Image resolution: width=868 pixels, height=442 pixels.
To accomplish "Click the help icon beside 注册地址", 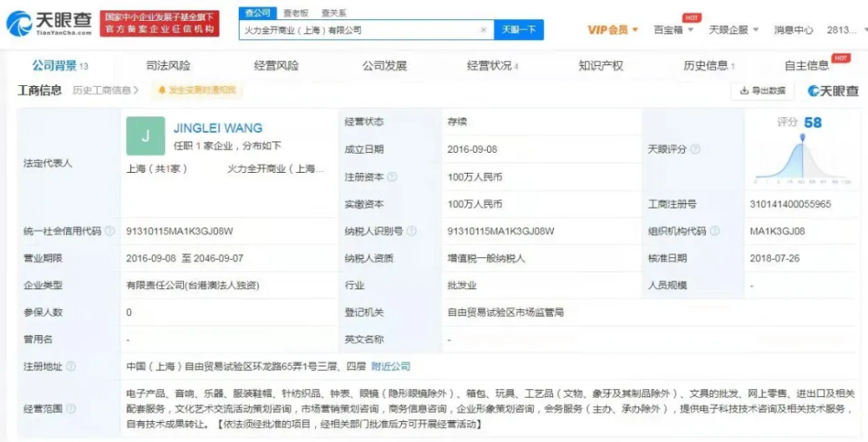I will click(x=71, y=366).
